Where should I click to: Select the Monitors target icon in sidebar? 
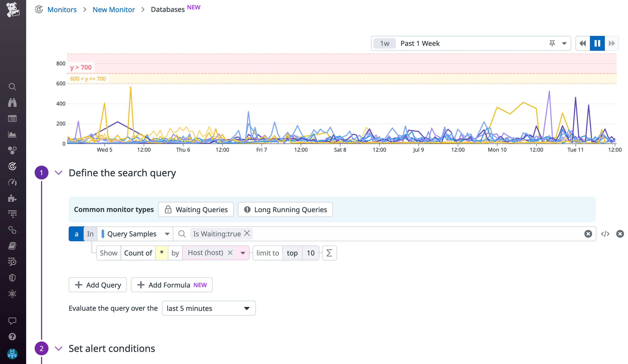pos(13,166)
